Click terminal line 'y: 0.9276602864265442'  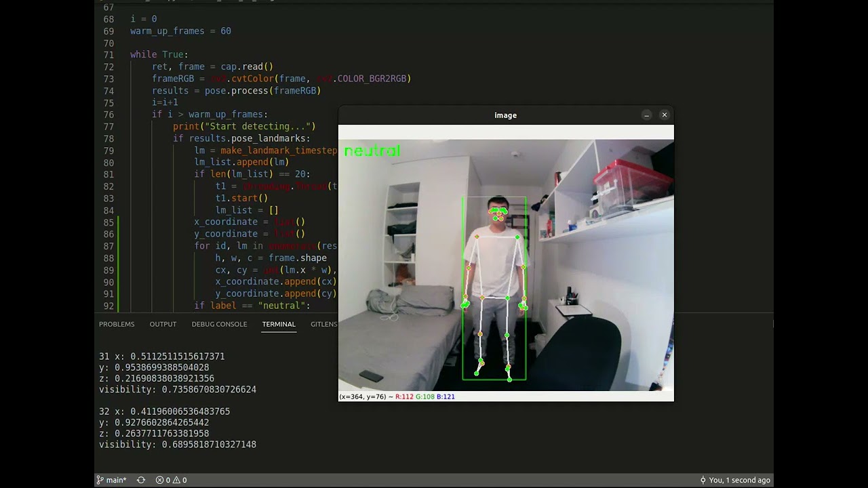click(x=154, y=422)
